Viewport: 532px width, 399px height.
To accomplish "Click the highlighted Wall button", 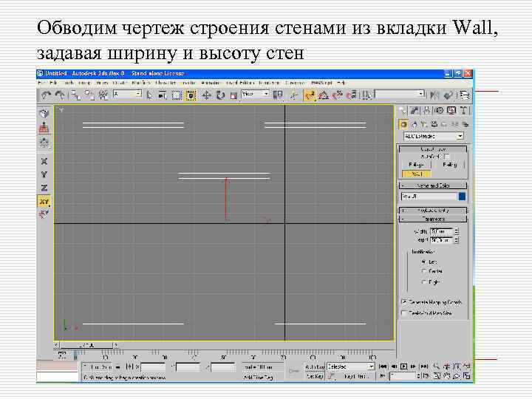I will [416, 174].
